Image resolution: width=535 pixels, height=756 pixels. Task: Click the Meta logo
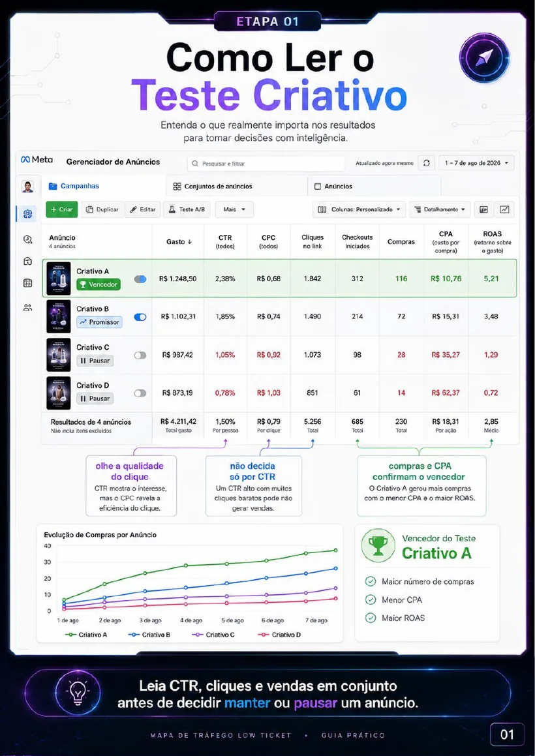tap(37, 160)
